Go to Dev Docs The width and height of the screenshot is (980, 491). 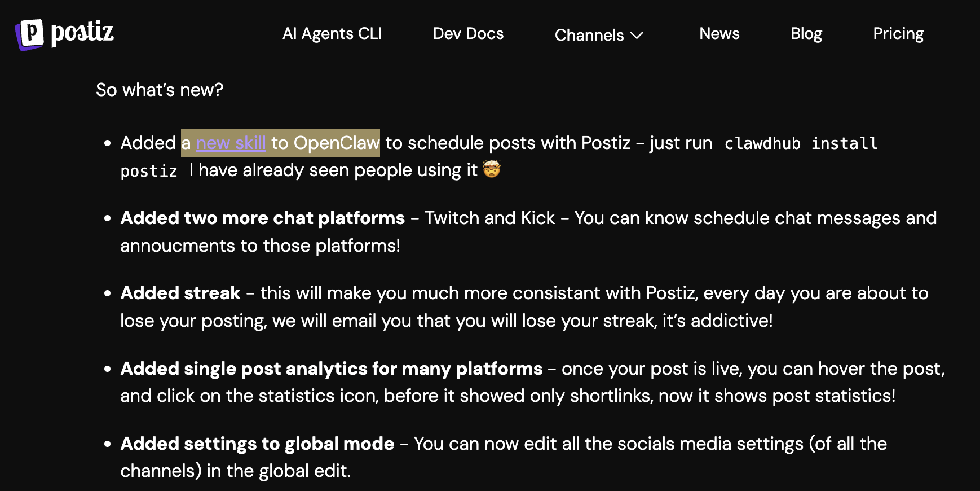[468, 34]
